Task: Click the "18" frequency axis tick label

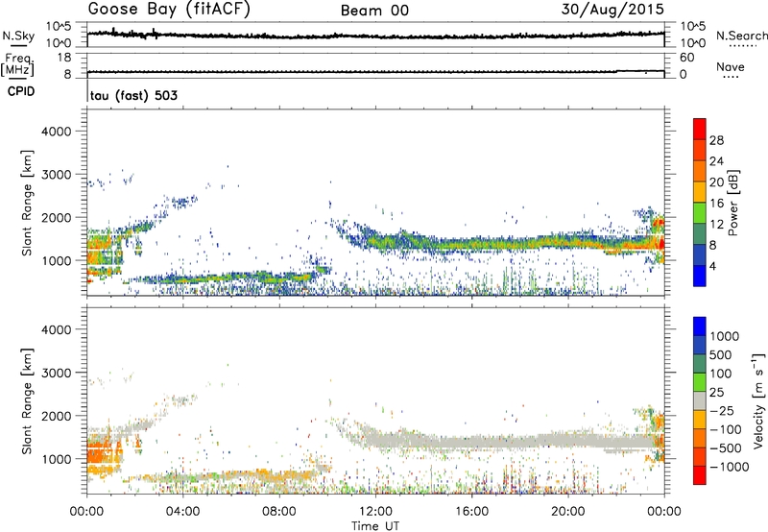Action: point(64,58)
